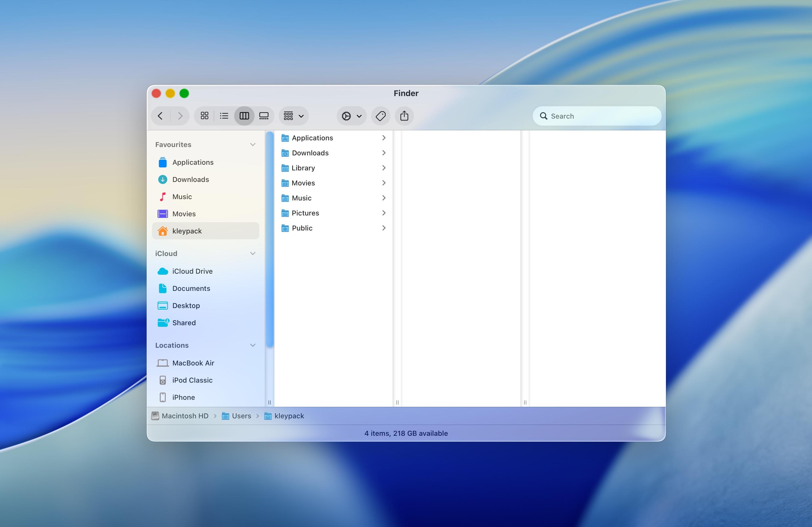The image size is (812, 527).
Task: Open Music in the sidebar
Action: point(206,197)
